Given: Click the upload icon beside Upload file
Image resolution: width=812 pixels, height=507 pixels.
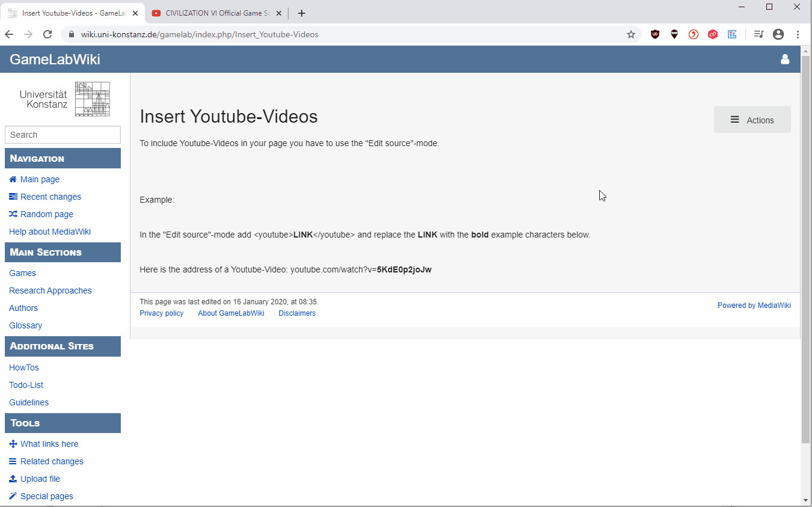Looking at the screenshot, I should 13,479.
